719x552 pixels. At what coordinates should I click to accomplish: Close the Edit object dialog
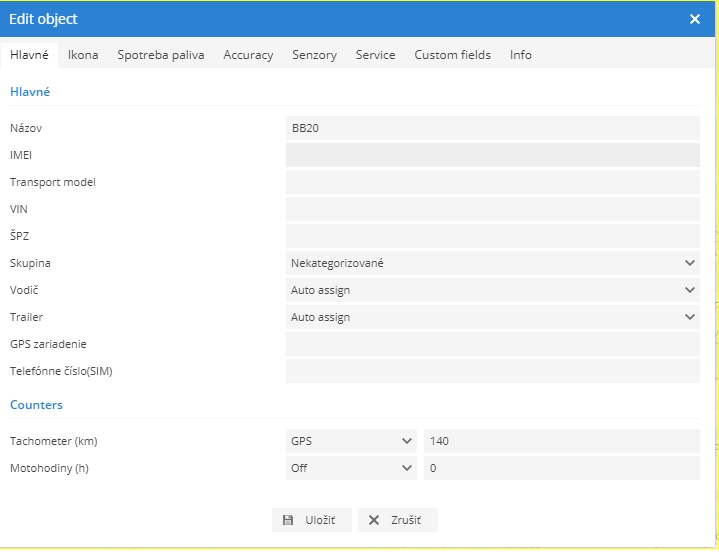coord(695,19)
